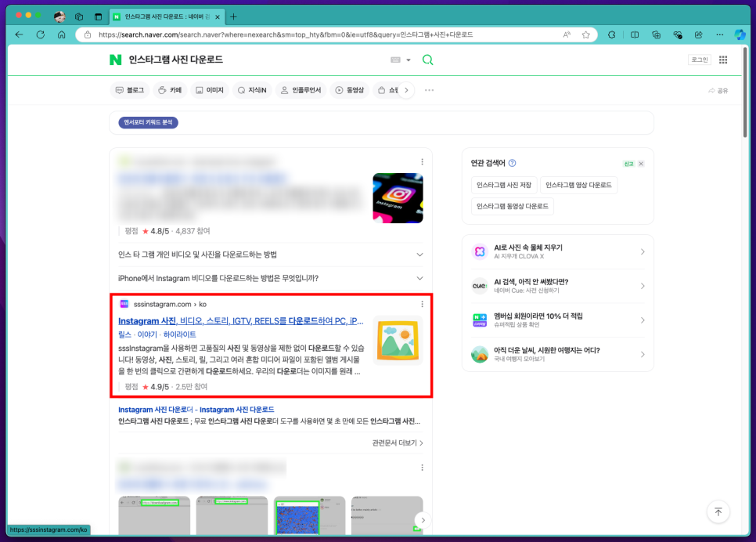Screen dimensions: 756x542
Task: Open the Naver apps grid icon
Action: (x=723, y=60)
